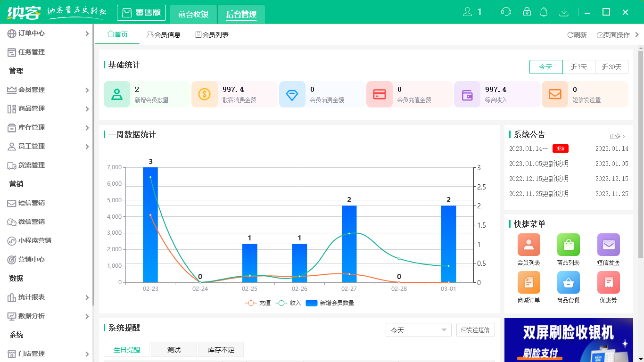
Task: Open 前台收银 from the top menu
Action: coord(193,13)
